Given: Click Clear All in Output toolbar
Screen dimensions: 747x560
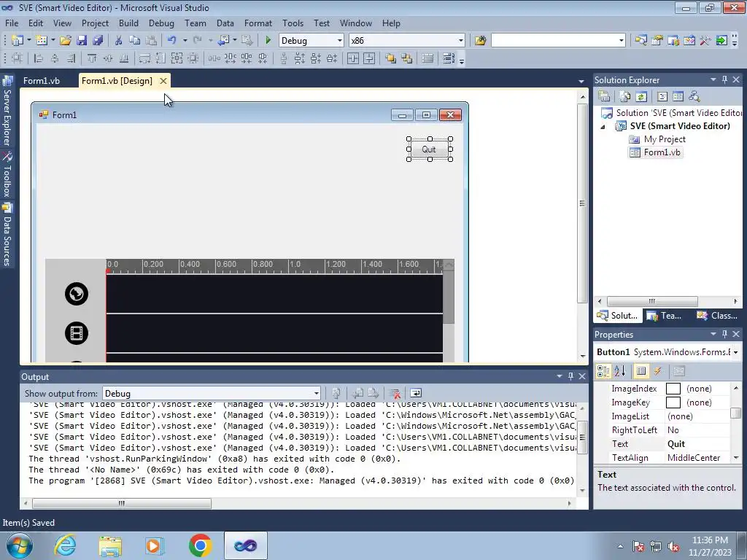Looking at the screenshot, I should pyautogui.click(x=394, y=393).
